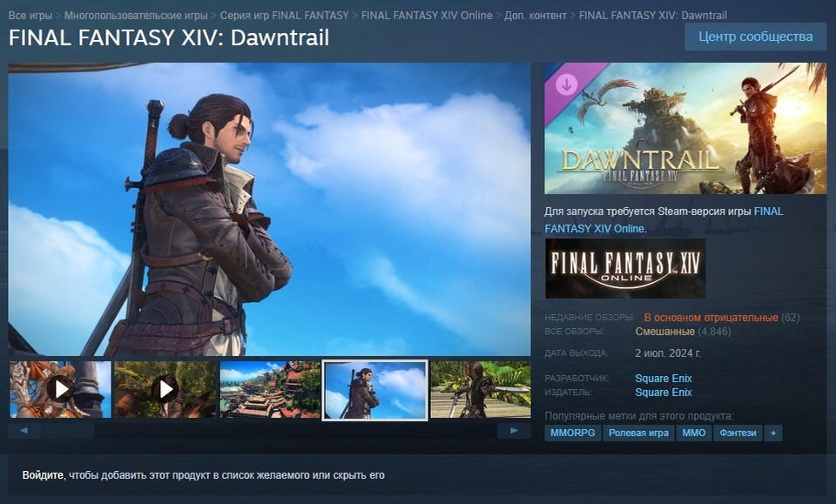The width and height of the screenshot is (836, 504).
Task: Open FINAL FANTASY XIV Online breadcrumb link
Action: [427, 16]
